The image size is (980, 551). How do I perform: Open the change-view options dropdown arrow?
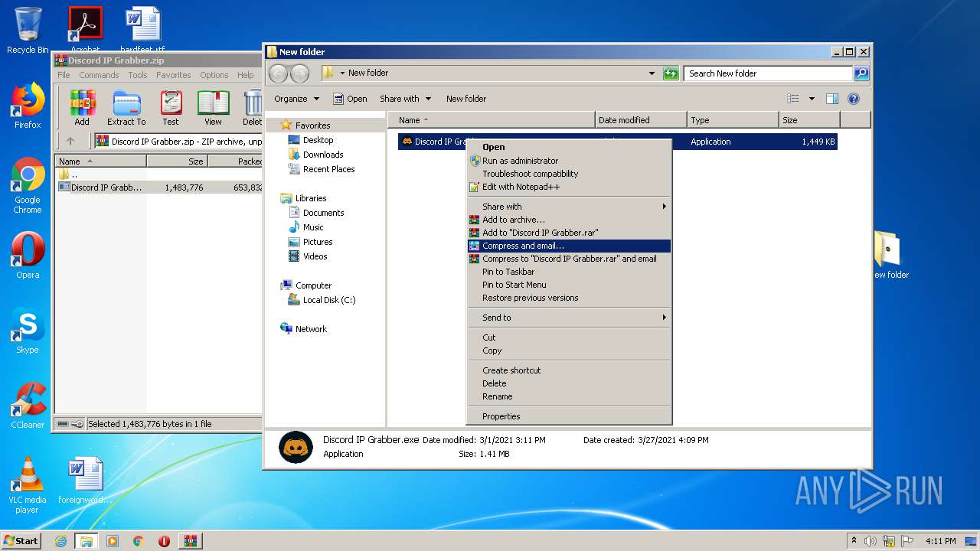812,99
